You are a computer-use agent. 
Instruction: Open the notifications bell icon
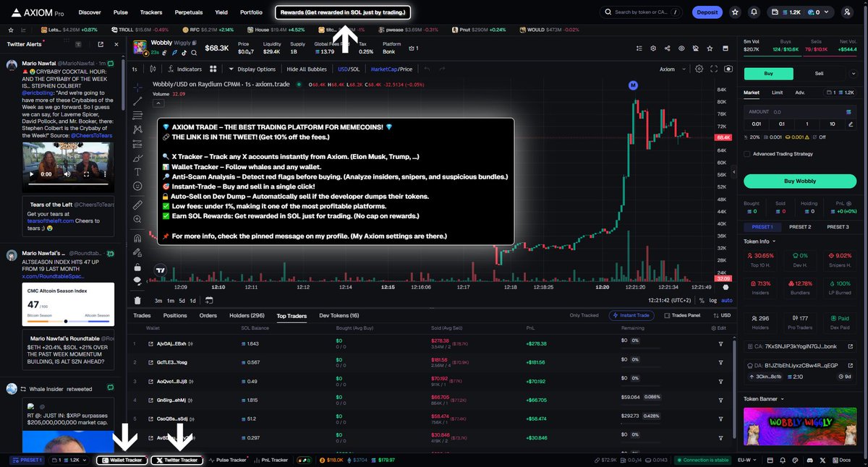(754, 12)
